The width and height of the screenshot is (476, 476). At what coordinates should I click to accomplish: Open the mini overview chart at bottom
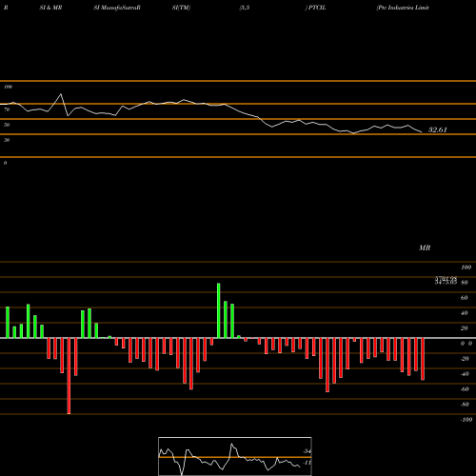(235, 456)
